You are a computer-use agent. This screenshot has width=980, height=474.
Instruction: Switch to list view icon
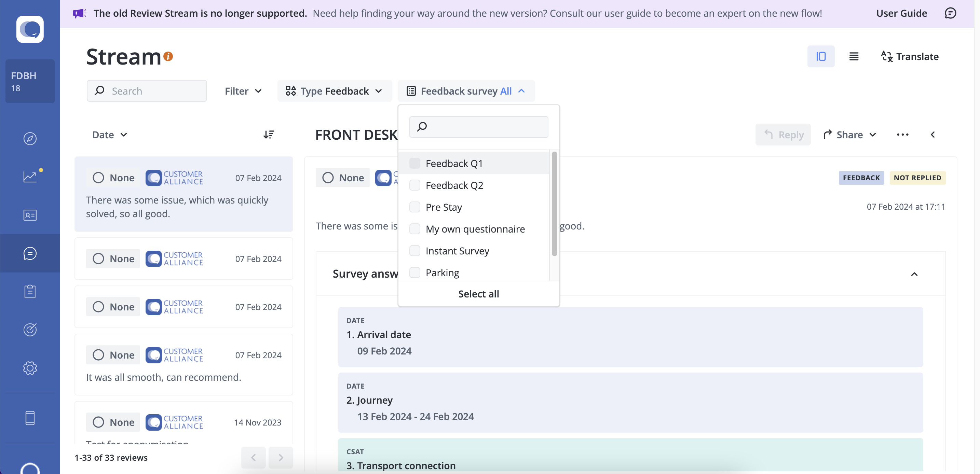854,56
